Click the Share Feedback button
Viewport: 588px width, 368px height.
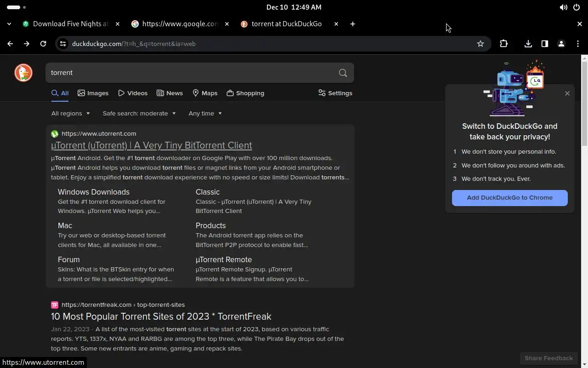(x=549, y=358)
